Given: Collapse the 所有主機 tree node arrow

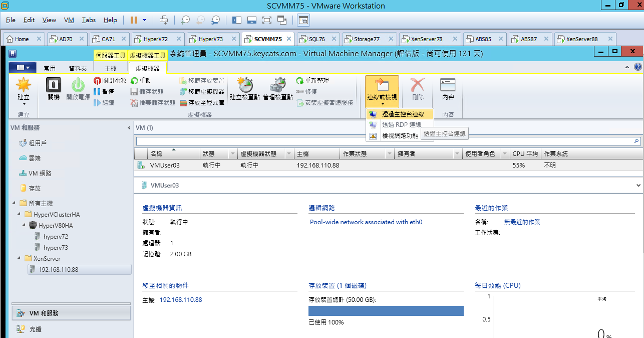Looking at the screenshot, I should tap(14, 203).
